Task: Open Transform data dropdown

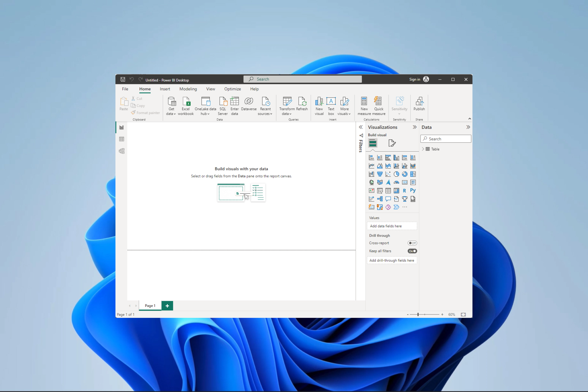Action: [x=287, y=114]
